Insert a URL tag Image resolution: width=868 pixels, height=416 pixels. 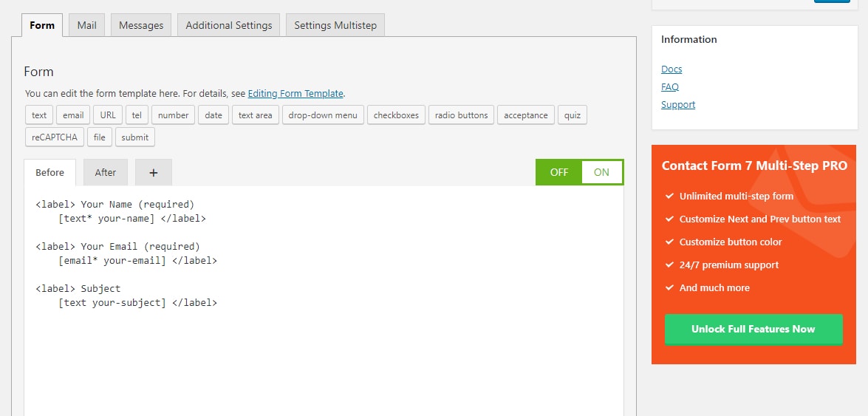(x=108, y=115)
